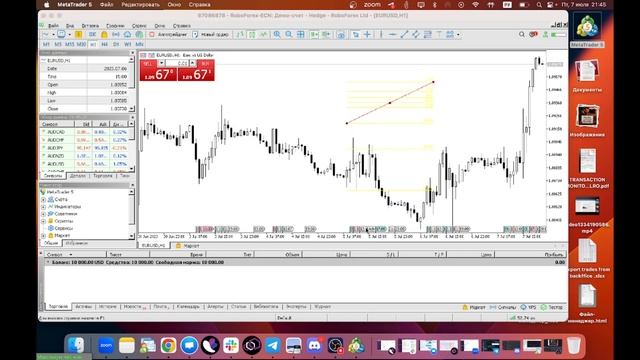Click the zoom out magnifier icon
Image resolution: width=640 pixels, height=360 pixels.
[x=289, y=35]
